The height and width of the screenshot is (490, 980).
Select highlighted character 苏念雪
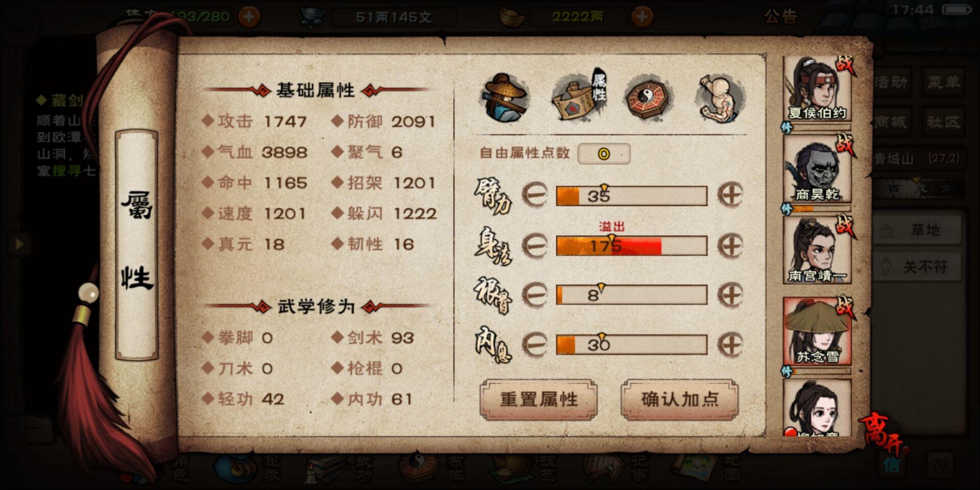click(817, 332)
